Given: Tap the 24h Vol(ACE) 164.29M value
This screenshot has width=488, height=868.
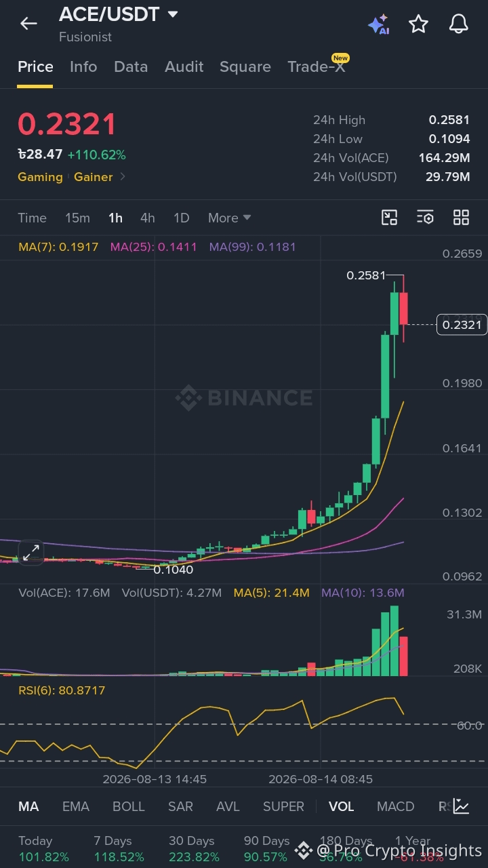Looking at the screenshot, I should [444, 158].
